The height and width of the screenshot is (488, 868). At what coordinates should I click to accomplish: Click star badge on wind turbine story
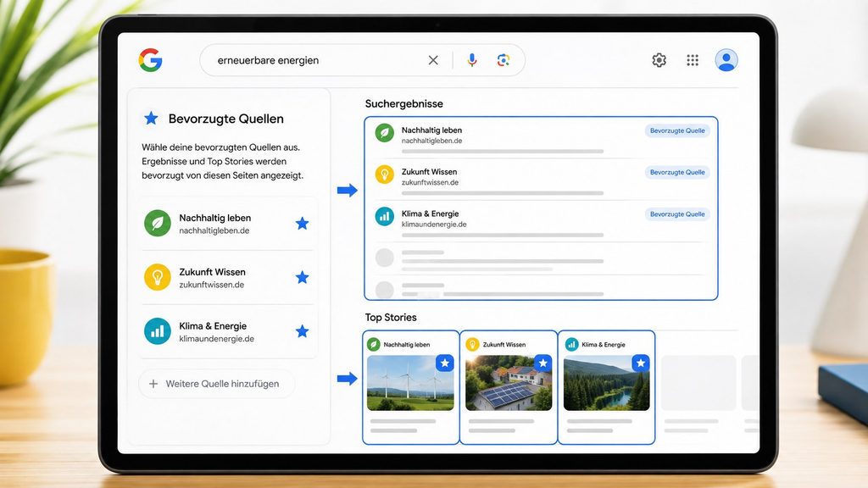click(x=444, y=363)
